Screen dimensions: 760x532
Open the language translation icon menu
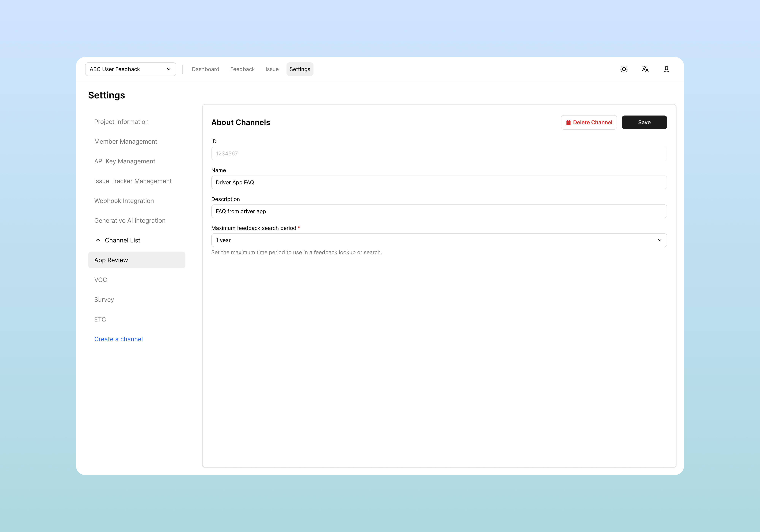click(x=645, y=69)
